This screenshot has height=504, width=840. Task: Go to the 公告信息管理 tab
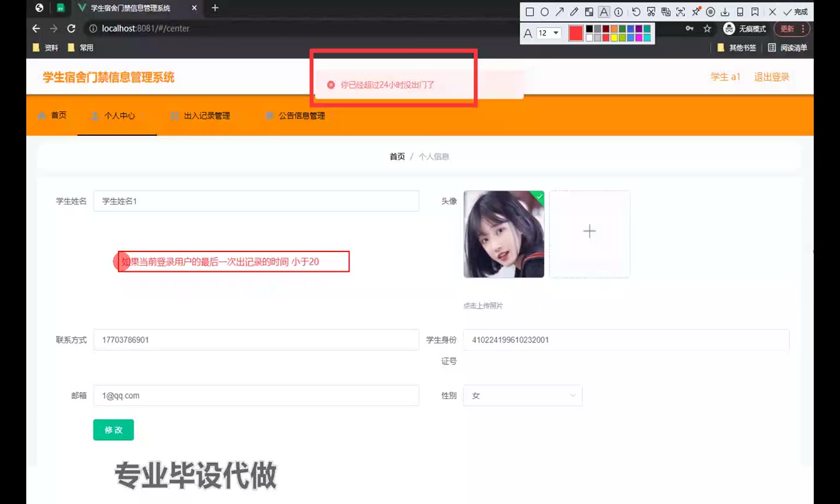295,116
